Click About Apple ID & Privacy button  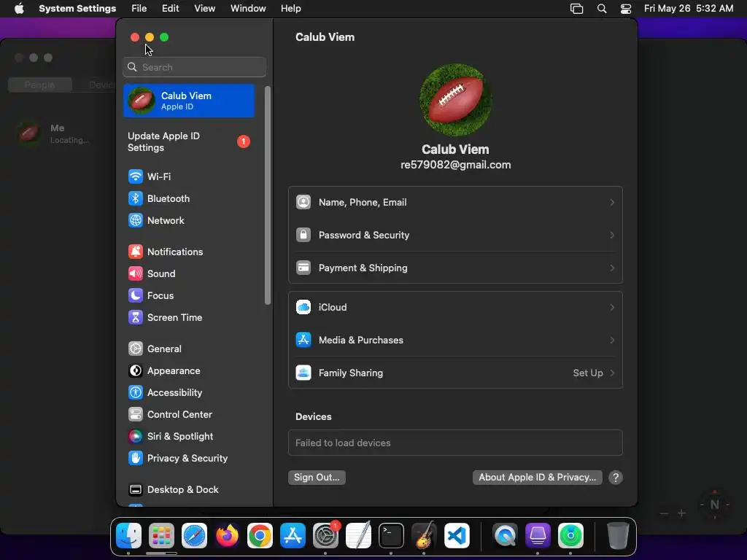pos(538,478)
